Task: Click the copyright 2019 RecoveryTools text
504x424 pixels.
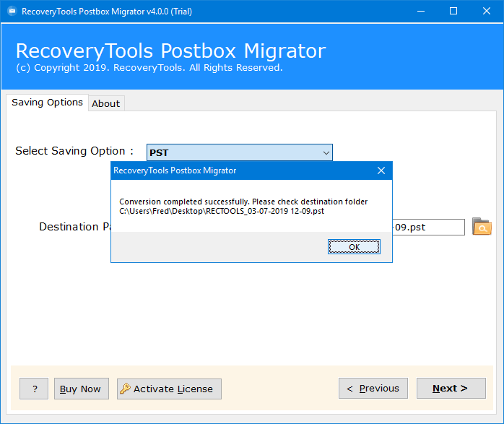Action: tap(149, 67)
